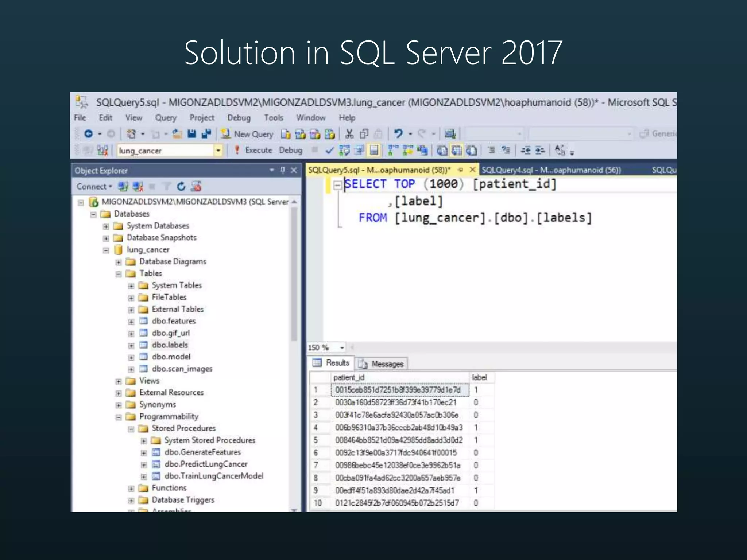Click the Parse checkmark icon
The image size is (747, 560).
(x=329, y=150)
